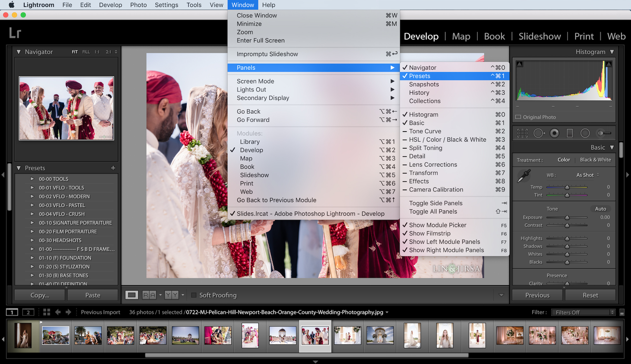Viewport: 631px width, 364px height.
Task: Click the Reset button
Action: pyautogui.click(x=590, y=295)
